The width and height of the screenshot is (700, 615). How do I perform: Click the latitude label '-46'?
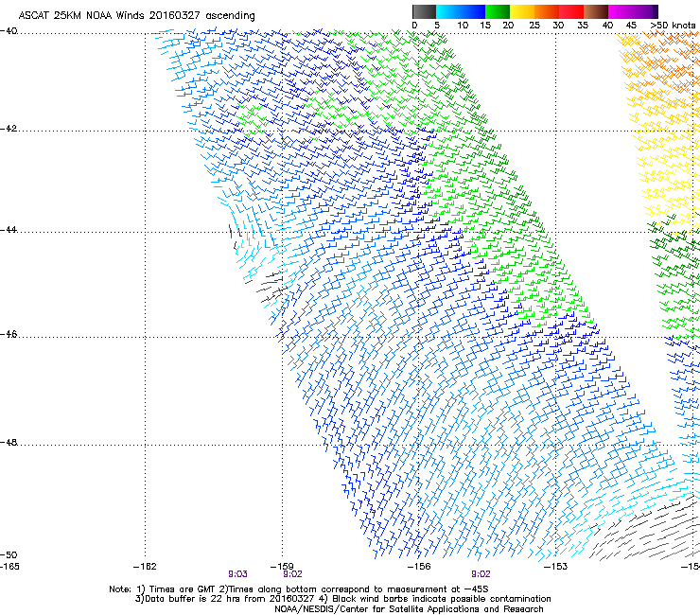(x=9, y=335)
